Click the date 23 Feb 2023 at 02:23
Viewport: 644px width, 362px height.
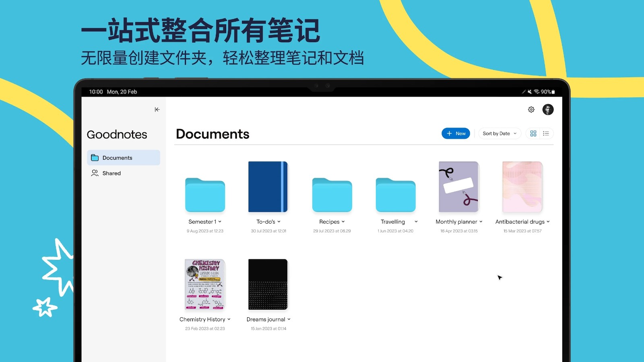205,329
